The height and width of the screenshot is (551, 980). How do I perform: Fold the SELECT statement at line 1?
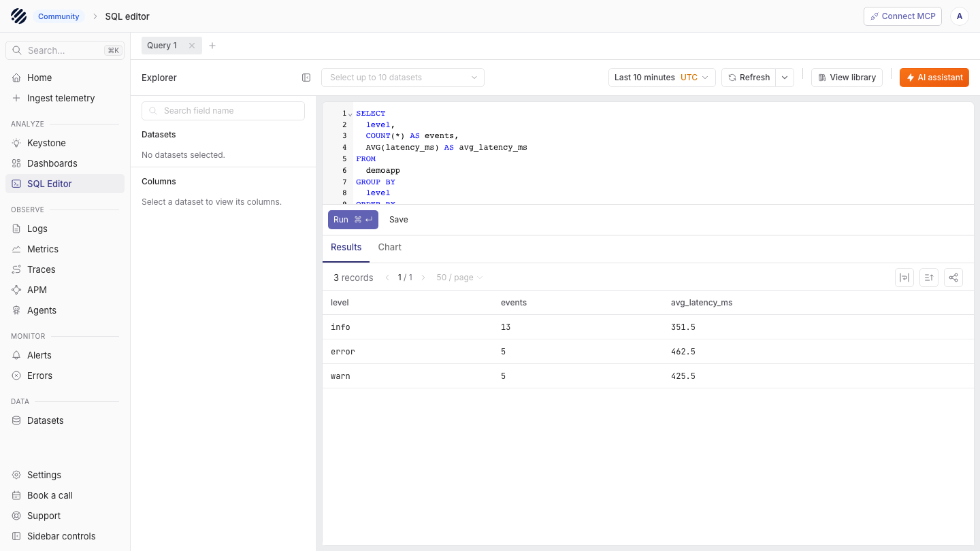[350, 114]
